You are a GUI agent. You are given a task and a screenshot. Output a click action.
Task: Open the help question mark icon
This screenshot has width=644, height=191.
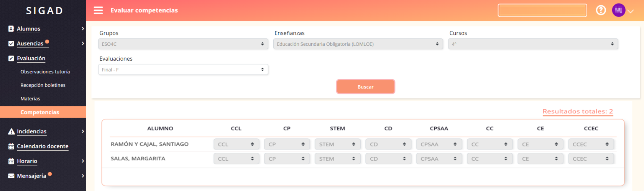coord(601,10)
